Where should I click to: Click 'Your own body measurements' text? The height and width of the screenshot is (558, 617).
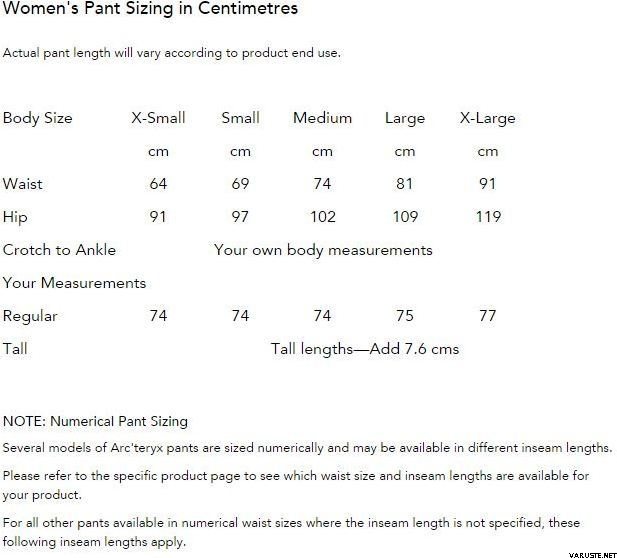click(323, 250)
